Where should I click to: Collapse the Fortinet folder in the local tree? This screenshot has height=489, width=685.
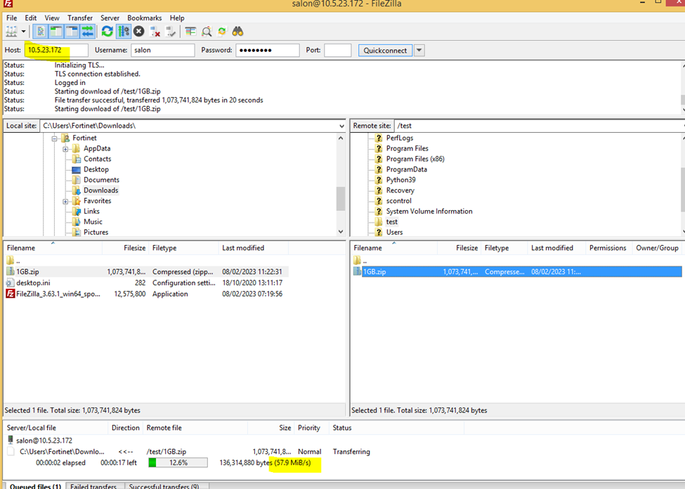pos(54,139)
